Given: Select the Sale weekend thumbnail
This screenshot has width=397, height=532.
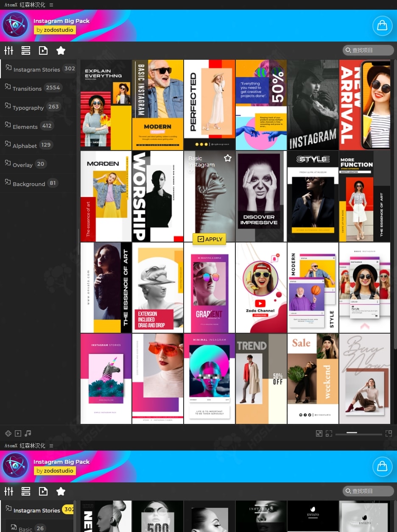Looking at the screenshot, I should click(313, 379).
